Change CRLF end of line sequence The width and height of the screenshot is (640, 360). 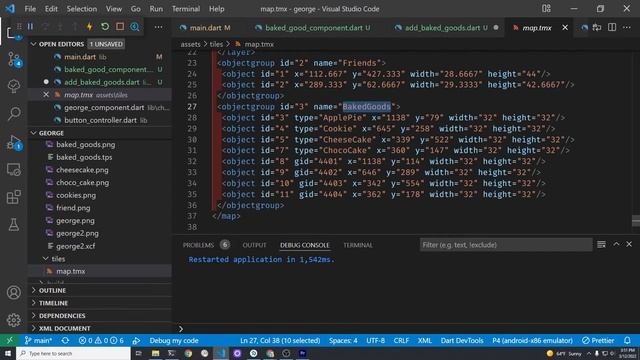[401, 340]
